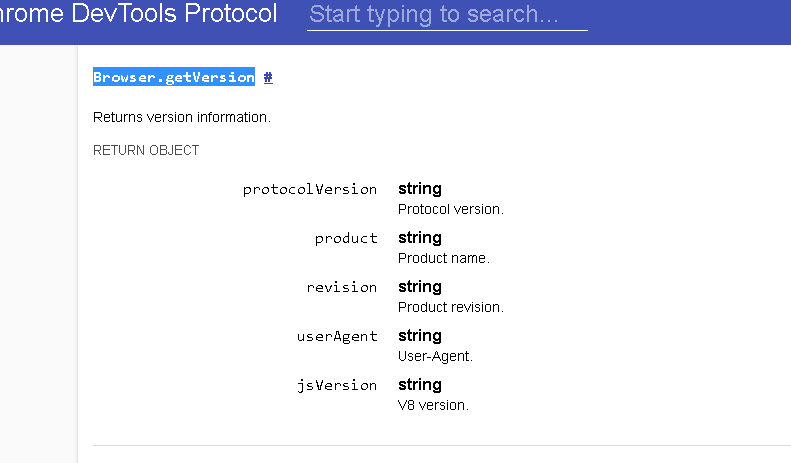Open the Chrome DevTools Protocol header title
This screenshot has width=791, height=463.
coord(139,16)
